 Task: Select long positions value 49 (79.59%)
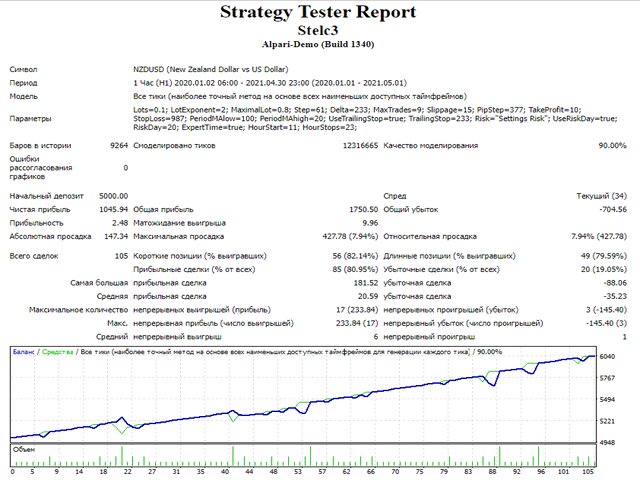[x=604, y=256]
